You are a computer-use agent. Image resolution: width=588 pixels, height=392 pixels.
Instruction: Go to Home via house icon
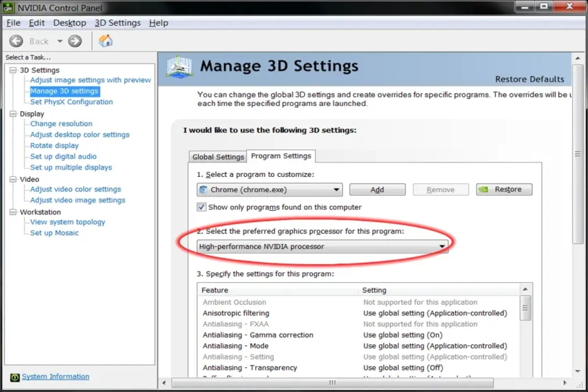(x=106, y=41)
